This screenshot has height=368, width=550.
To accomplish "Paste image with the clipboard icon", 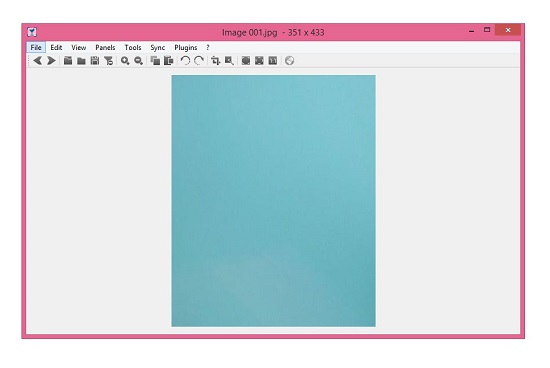I will [169, 61].
